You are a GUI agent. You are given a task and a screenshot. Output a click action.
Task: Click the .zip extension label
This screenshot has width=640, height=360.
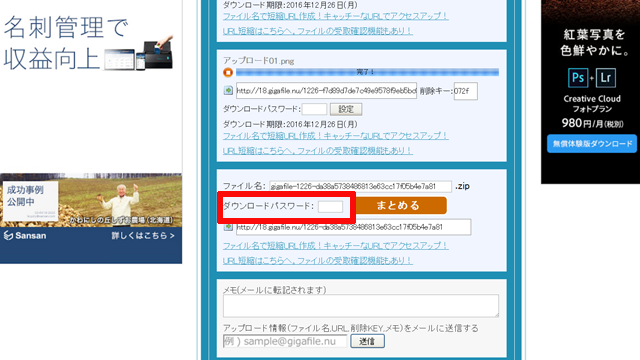(x=462, y=186)
